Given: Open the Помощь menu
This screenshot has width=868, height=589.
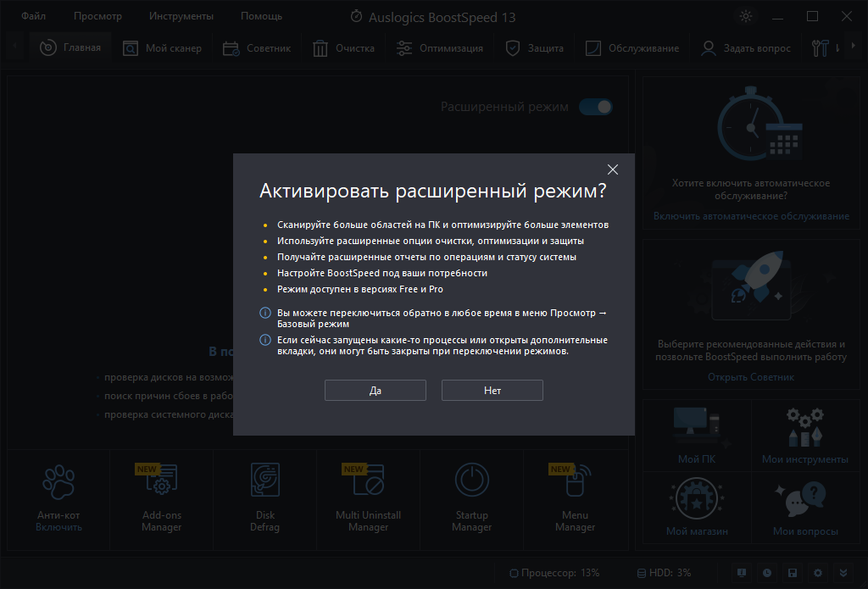Looking at the screenshot, I should [261, 16].
